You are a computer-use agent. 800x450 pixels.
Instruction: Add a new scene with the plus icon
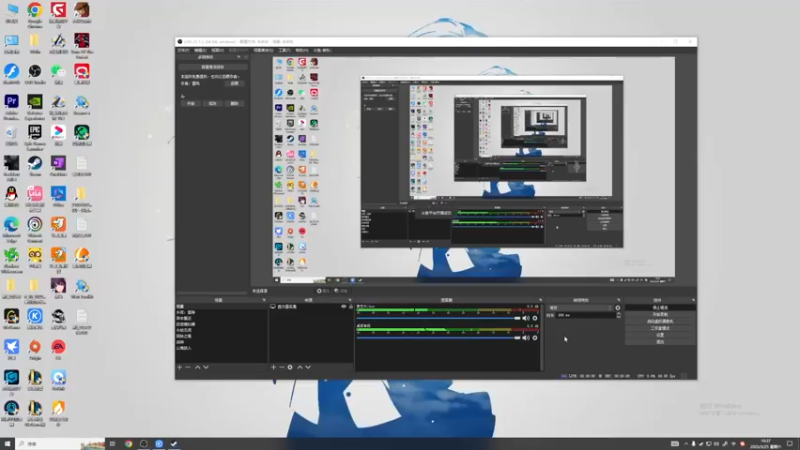pos(180,367)
